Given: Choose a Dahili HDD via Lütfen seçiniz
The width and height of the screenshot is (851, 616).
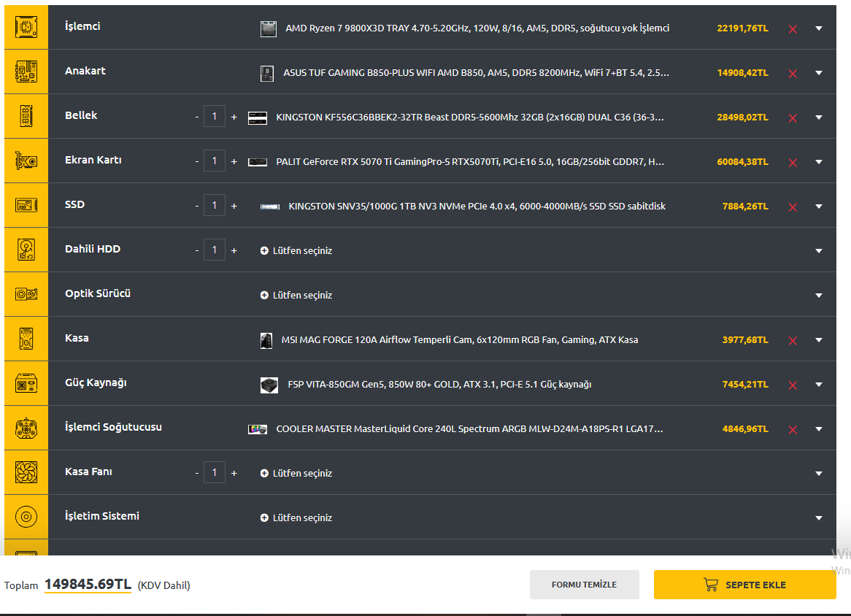Looking at the screenshot, I should click(296, 251).
